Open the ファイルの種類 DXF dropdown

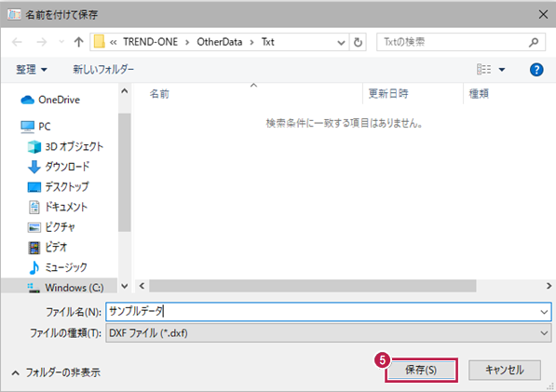329,332
